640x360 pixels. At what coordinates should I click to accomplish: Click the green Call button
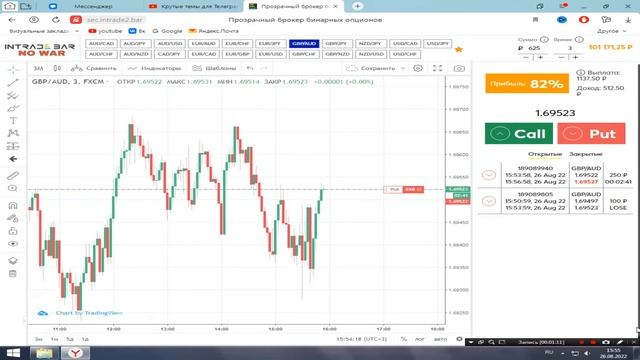tap(519, 133)
